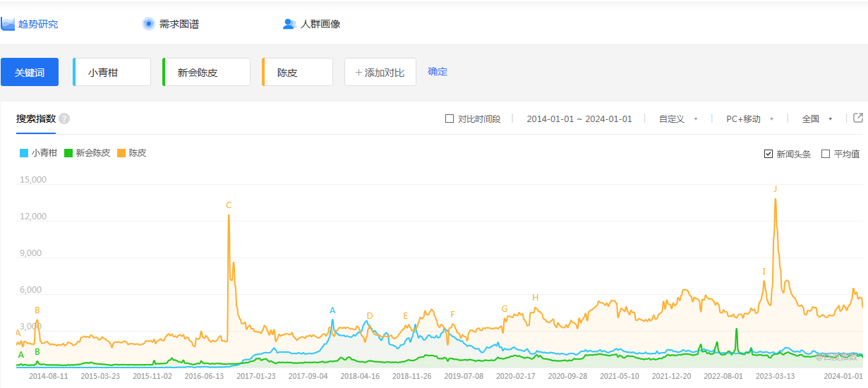This screenshot has width=868, height=388.
Task: Click the 需求图谱 radar icon
Action: pyautogui.click(x=148, y=24)
